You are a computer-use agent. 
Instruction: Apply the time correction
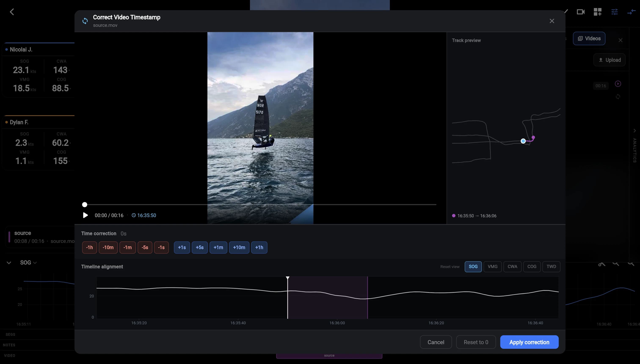tap(529, 342)
